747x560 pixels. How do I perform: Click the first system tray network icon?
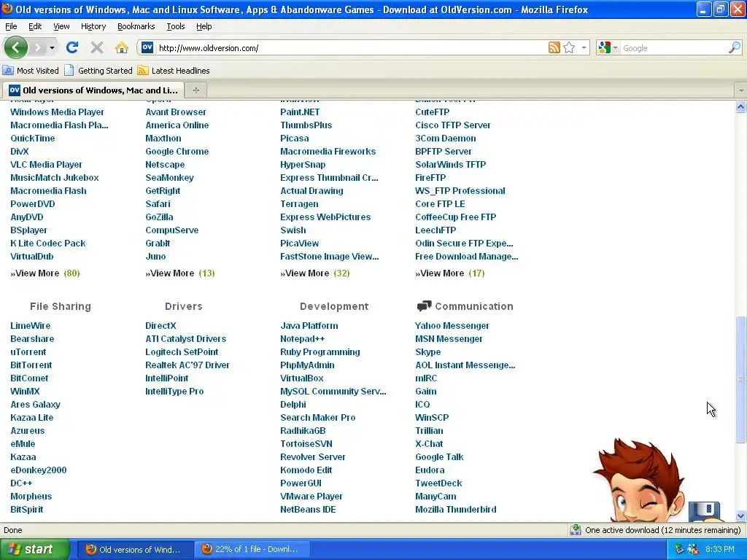(x=679, y=549)
